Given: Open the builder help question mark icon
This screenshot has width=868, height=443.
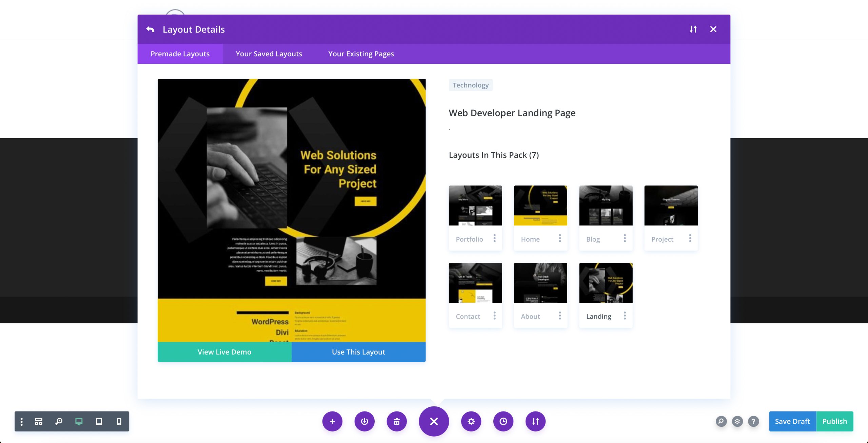Looking at the screenshot, I should pos(753,421).
